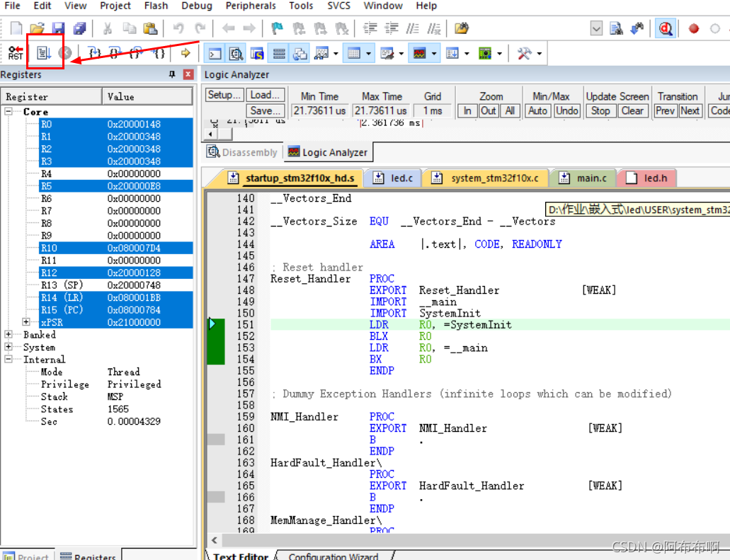Click left arrow of editor horizontal scrollbar
730x560 pixels.
pos(214,540)
